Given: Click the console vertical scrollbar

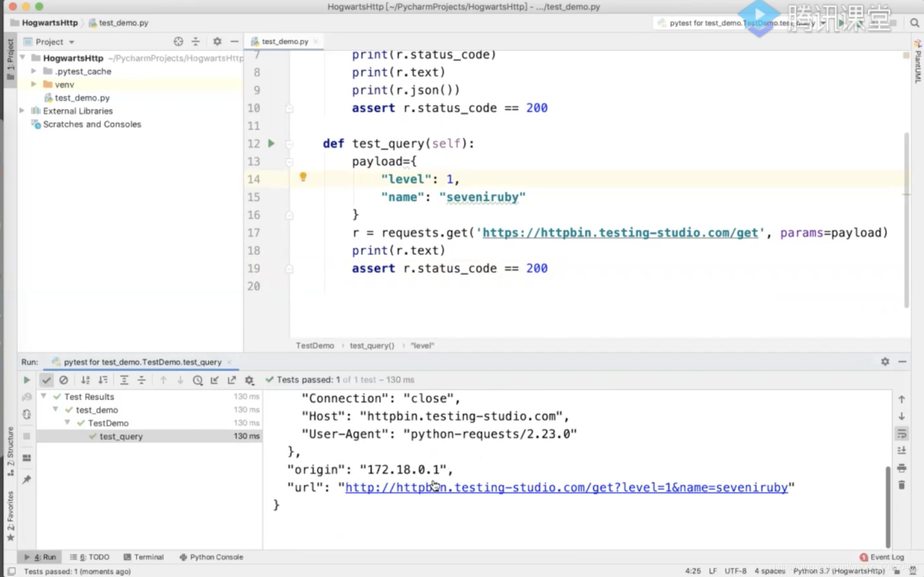Looking at the screenshot, I should coord(888,506).
